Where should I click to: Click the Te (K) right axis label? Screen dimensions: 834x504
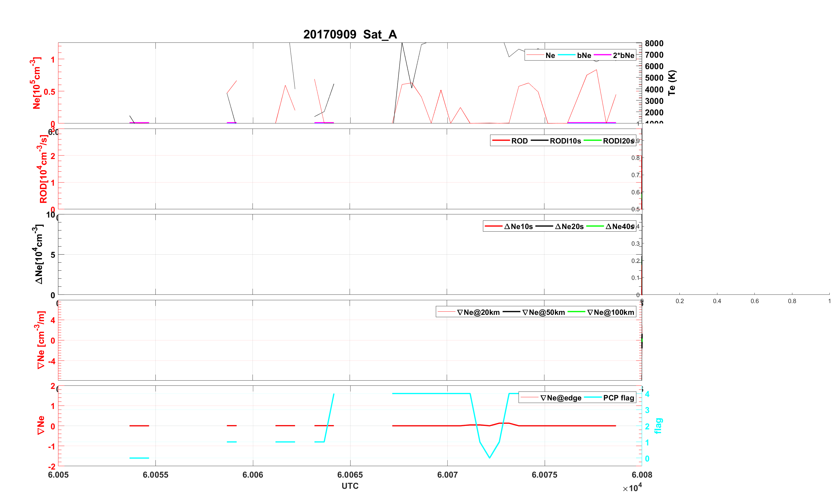tap(672, 83)
